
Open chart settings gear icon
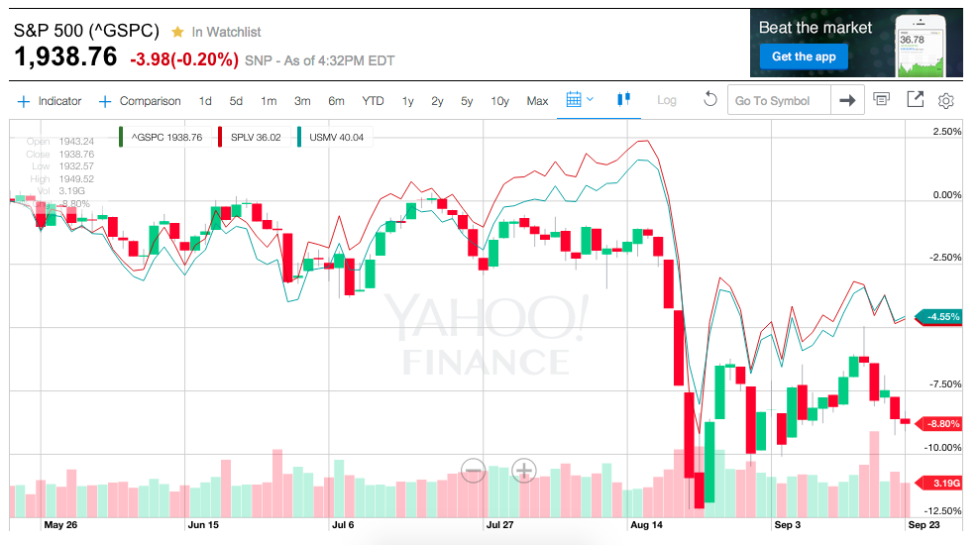click(945, 101)
